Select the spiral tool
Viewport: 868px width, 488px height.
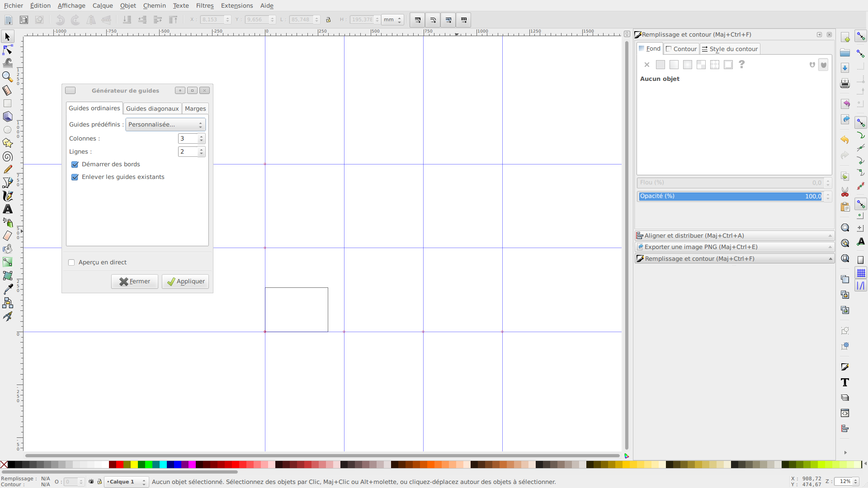click(8, 156)
